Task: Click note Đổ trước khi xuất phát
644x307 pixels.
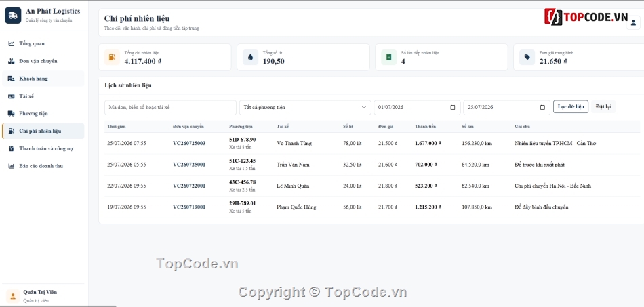Action: point(540,165)
